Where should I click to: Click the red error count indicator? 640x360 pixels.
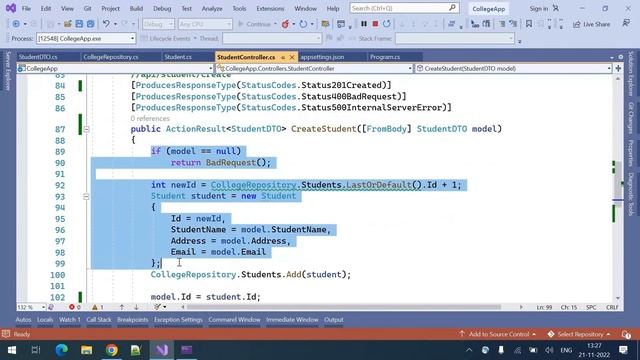tap(75, 307)
